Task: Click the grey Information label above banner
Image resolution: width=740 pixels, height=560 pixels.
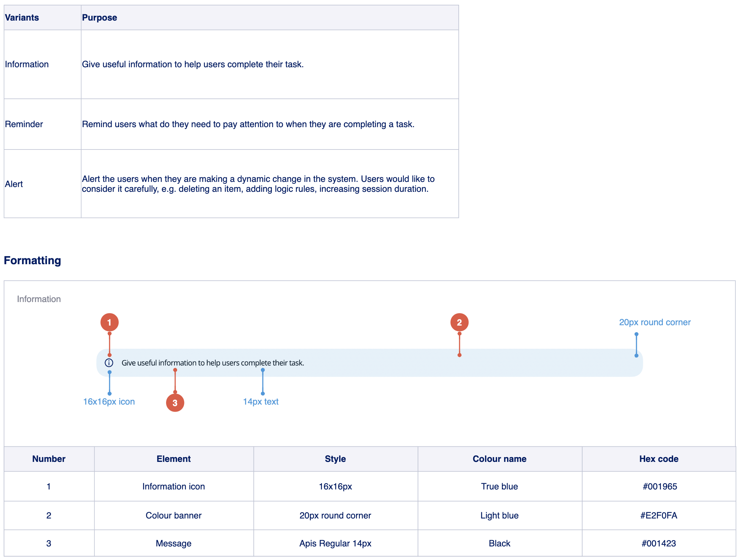Action: (x=39, y=299)
